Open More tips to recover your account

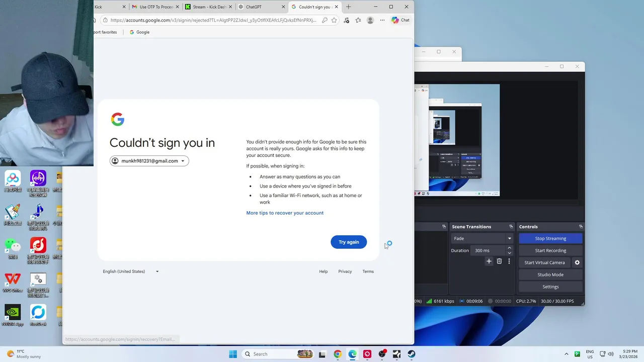click(x=285, y=213)
